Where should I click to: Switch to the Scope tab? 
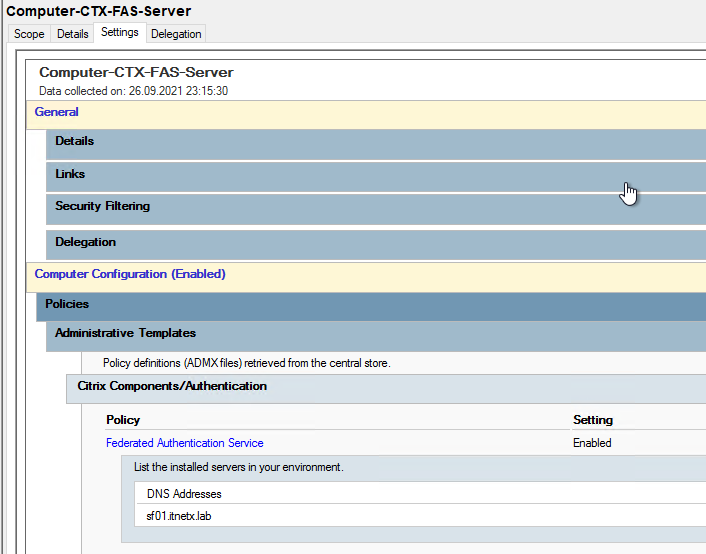tap(29, 34)
